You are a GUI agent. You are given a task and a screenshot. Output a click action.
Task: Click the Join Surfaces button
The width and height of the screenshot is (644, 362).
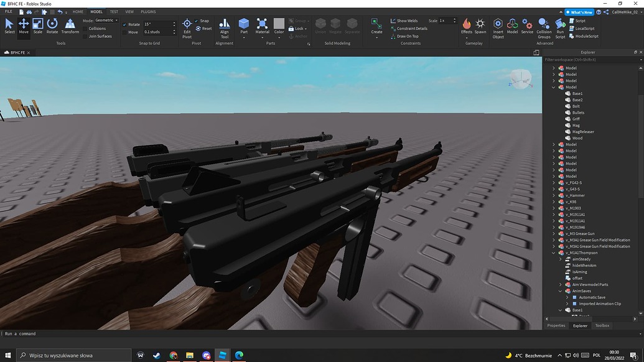pyautogui.click(x=99, y=36)
